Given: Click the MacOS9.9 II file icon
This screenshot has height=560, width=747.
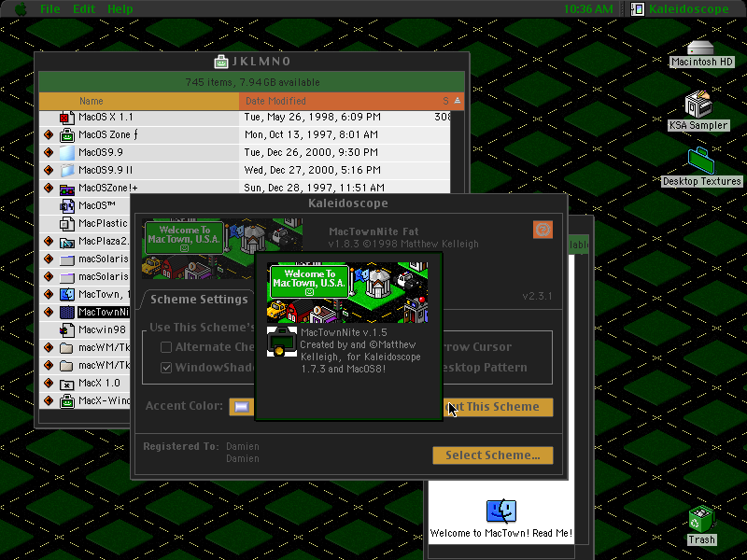Looking at the screenshot, I should 66,171.
